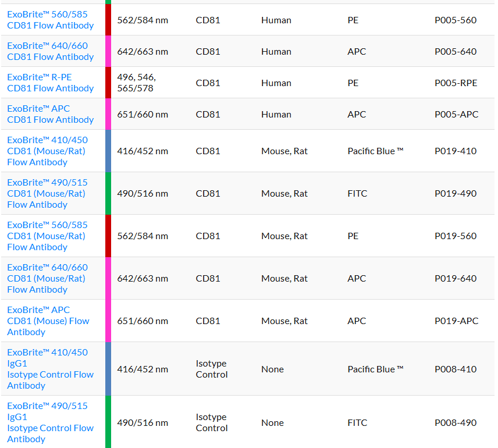Click Mouse, Rat in P019-560 row
This screenshot has height=448, width=498.
284,236
